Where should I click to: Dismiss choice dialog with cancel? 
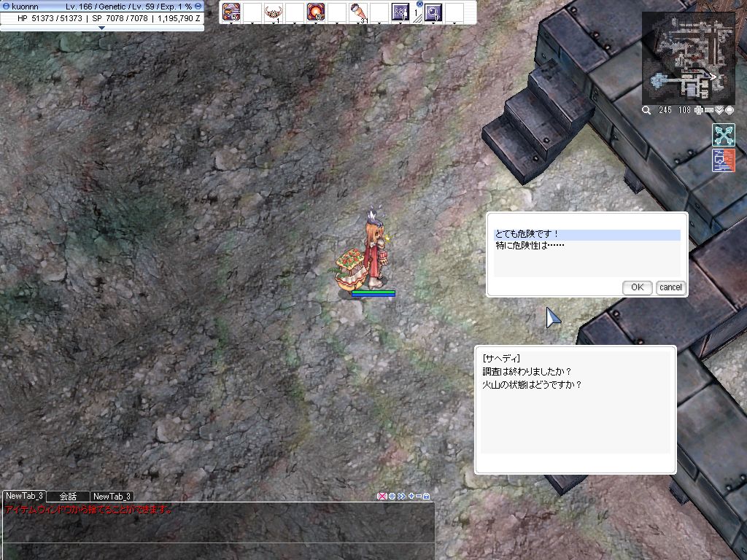[x=671, y=287]
